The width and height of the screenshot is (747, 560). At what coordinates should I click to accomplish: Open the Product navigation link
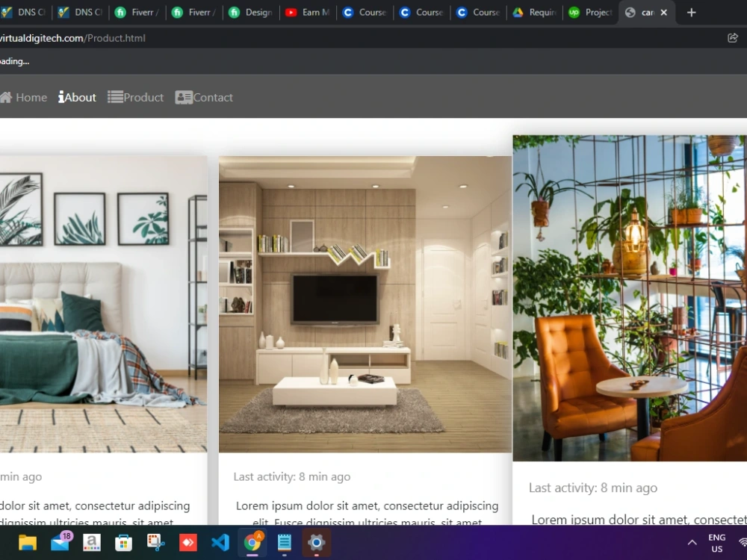136,98
